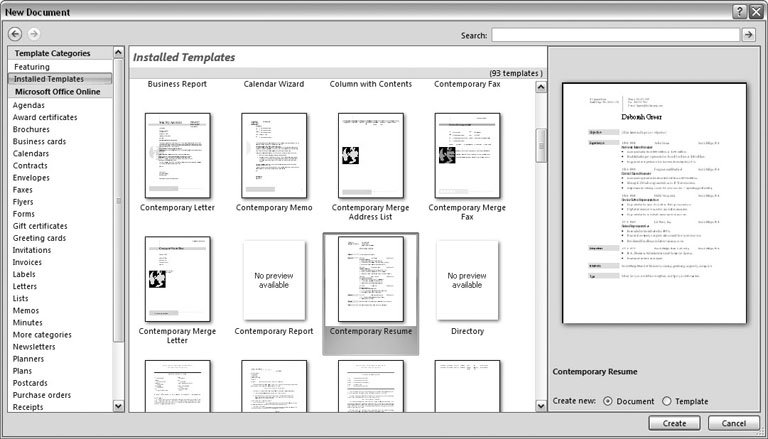Open the Lists category
Screen dimensions: 768x439
coord(21,298)
